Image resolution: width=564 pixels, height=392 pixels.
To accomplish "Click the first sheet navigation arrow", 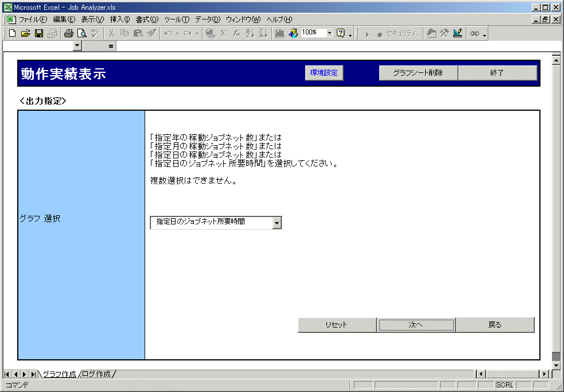I will click(7, 375).
